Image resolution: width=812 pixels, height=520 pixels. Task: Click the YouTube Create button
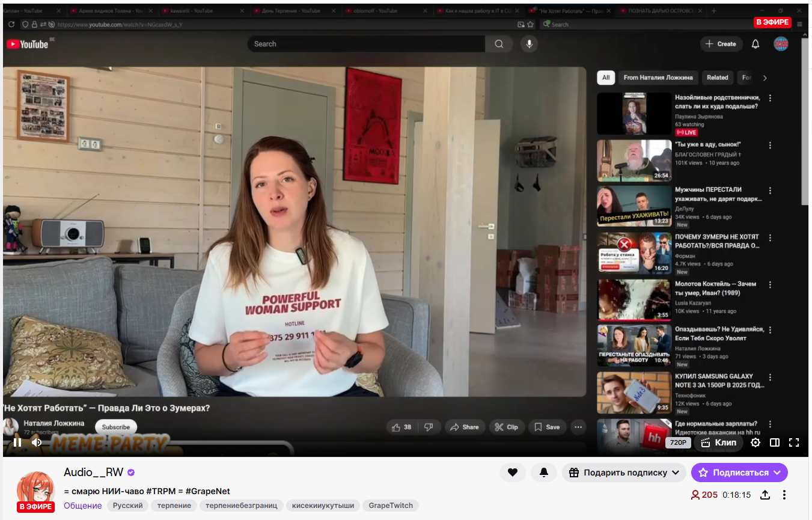(721, 44)
